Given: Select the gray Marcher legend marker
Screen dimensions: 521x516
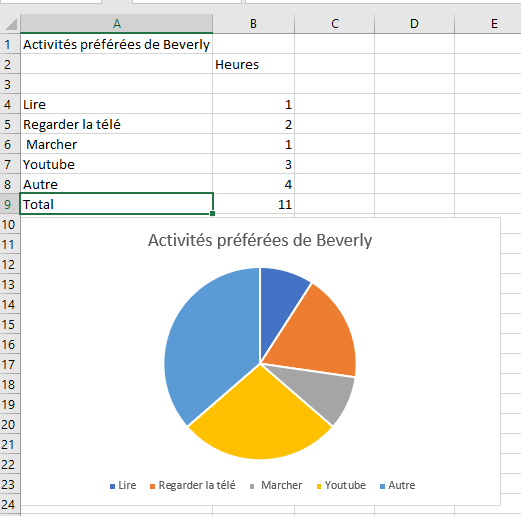Looking at the screenshot, I should pyautogui.click(x=252, y=487).
